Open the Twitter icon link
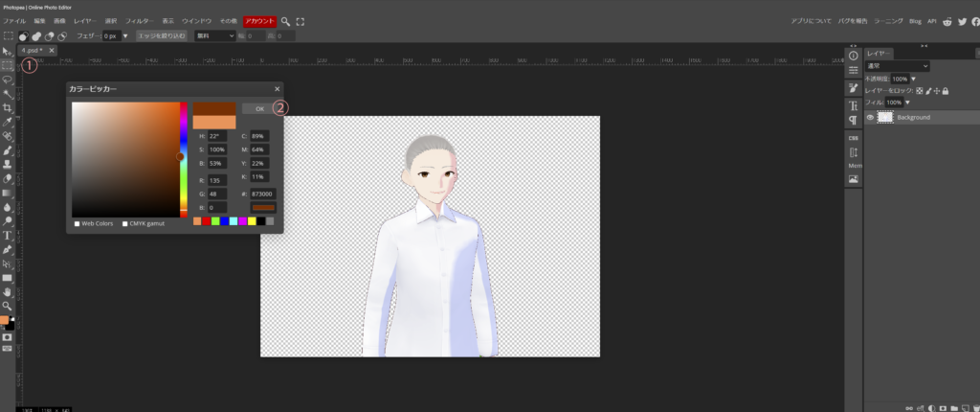This screenshot has height=412, width=980. [x=959, y=20]
